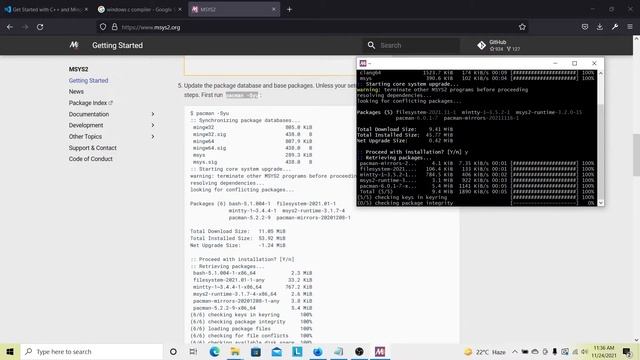This screenshot has height=360, width=640.
Task: Open Microsoft Edge from taskbar
Action: click(x=214, y=351)
